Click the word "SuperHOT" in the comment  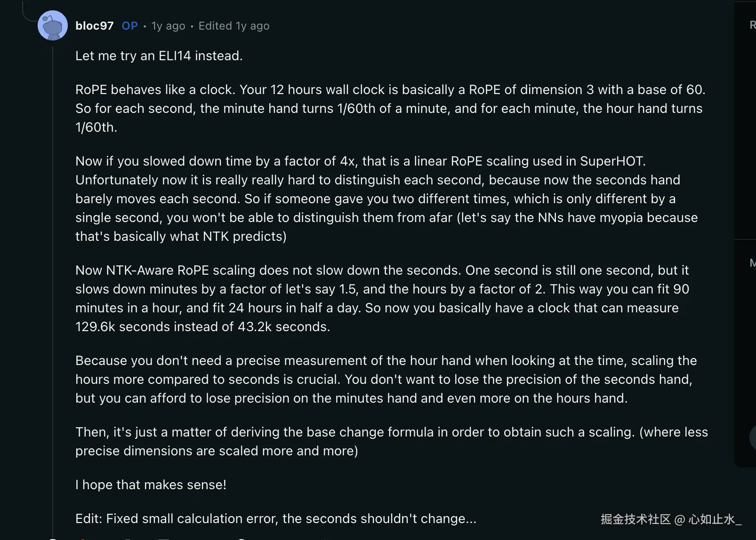[612, 161]
